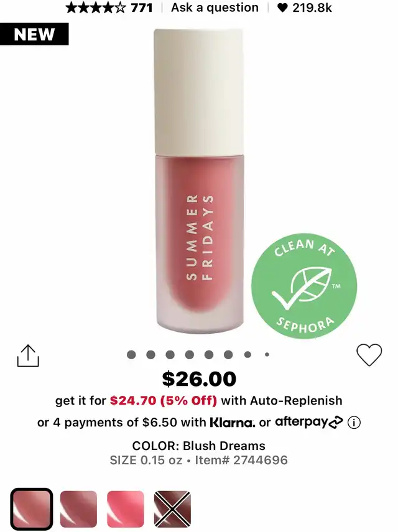
Task: Select the crossed-out dark brown swatch
Action: pos(172,509)
